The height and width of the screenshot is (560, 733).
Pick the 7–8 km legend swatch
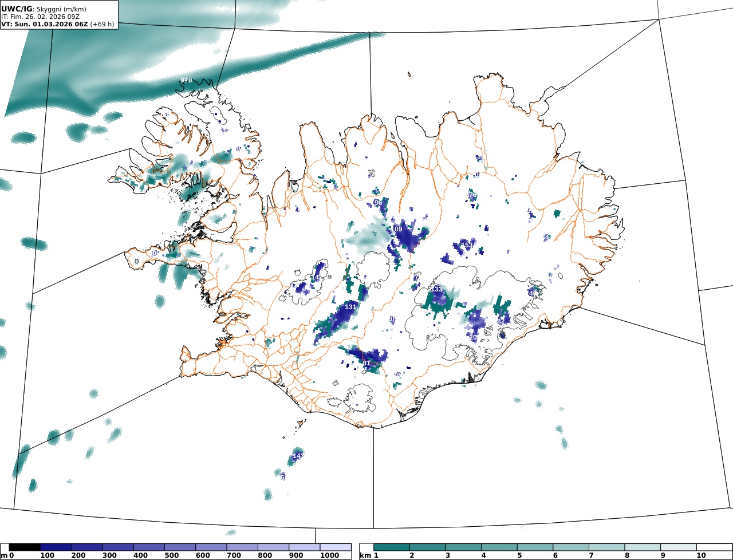pyautogui.click(x=606, y=547)
